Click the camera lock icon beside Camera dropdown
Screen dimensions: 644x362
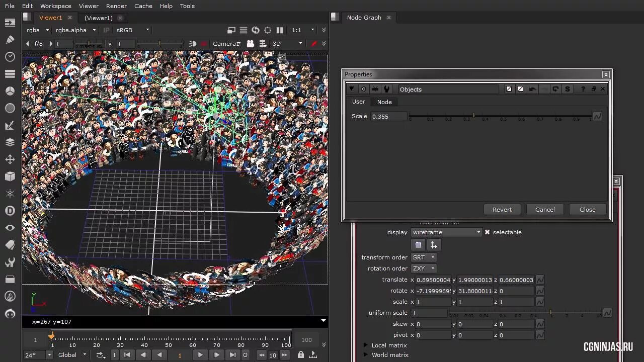pos(251,44)
